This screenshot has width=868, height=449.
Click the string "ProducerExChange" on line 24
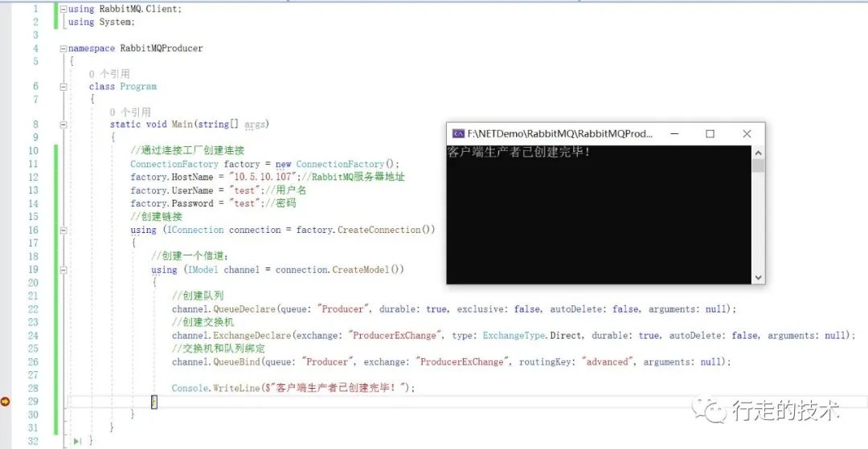396,335
